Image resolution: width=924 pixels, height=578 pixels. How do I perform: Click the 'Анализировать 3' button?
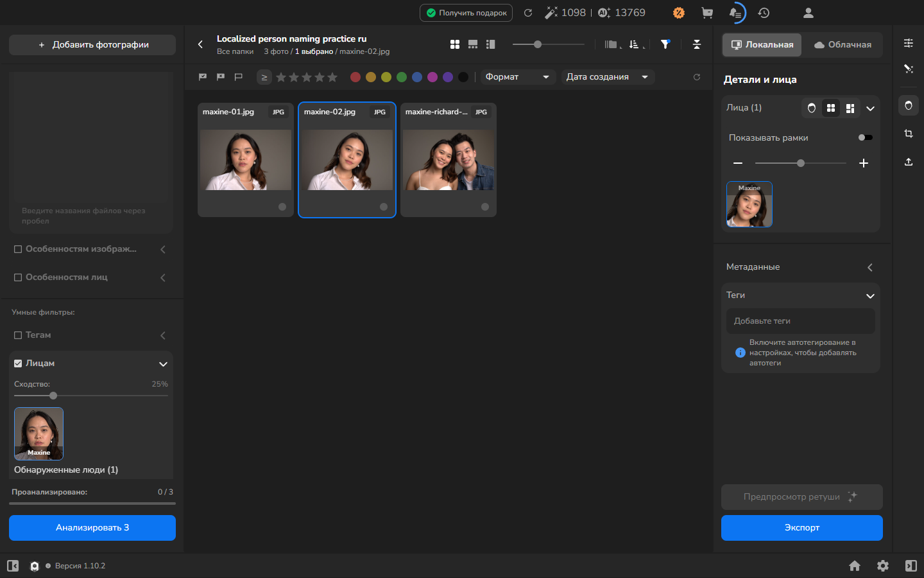[x=92, y=528]
